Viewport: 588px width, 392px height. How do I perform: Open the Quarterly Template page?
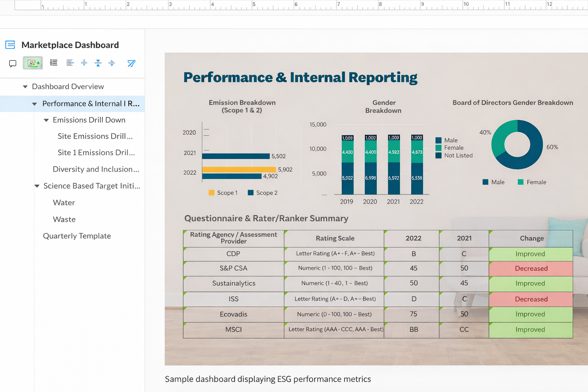(x=77, y=236)
